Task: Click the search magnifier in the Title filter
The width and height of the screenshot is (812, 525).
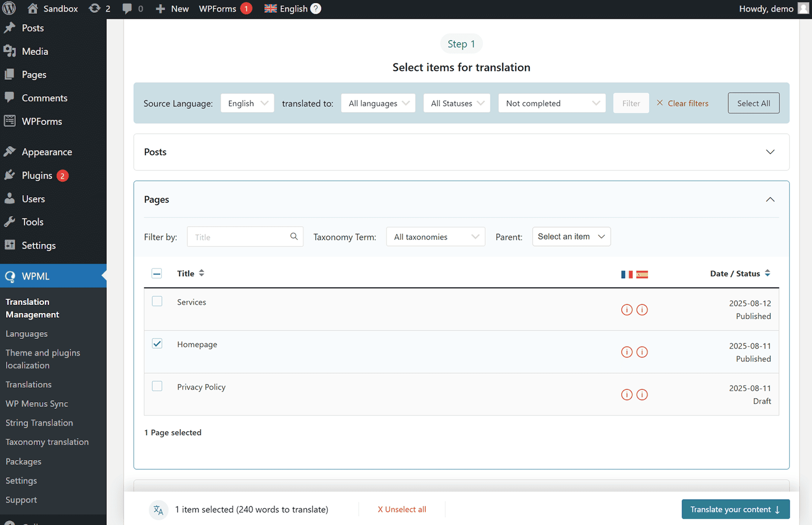Action: (294, 236)
